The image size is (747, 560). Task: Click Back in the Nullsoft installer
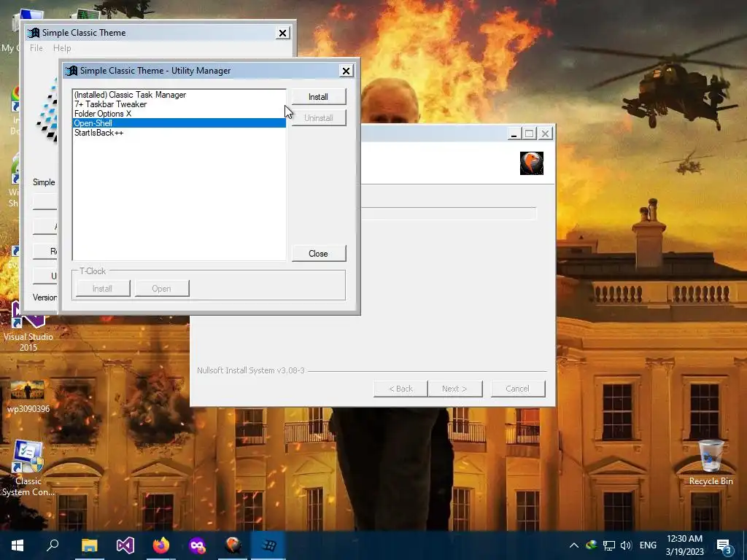click(400, 389)
